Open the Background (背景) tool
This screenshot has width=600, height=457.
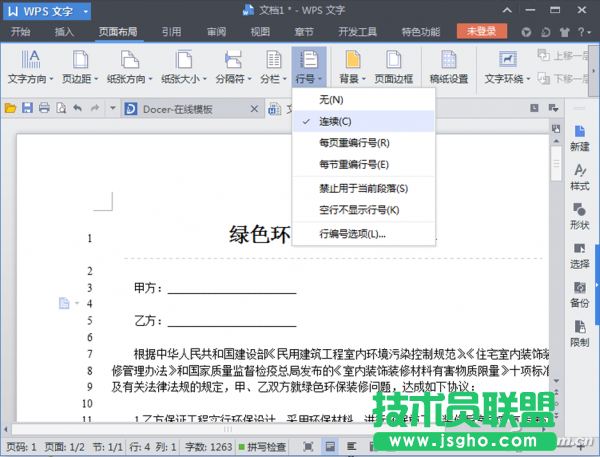pos(352,67)
